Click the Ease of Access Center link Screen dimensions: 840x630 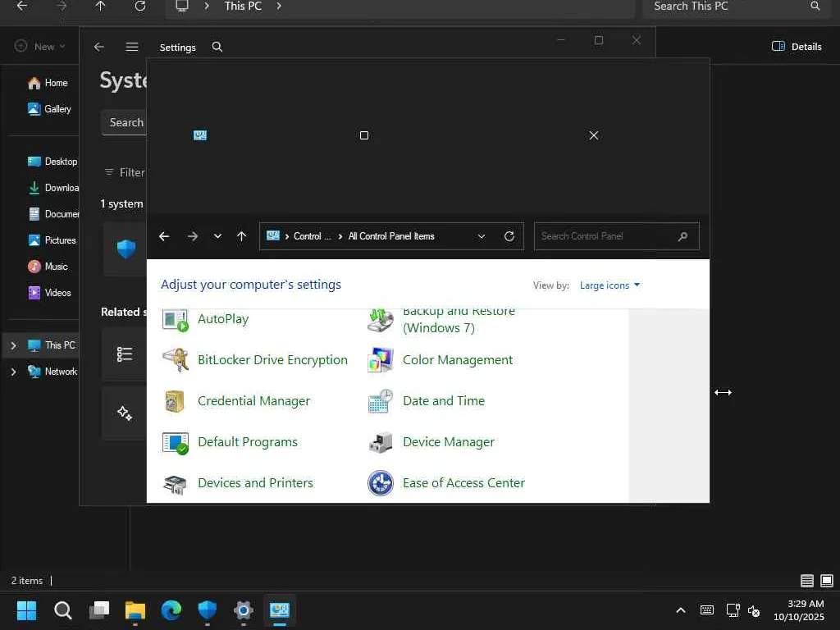coord(464,483)
